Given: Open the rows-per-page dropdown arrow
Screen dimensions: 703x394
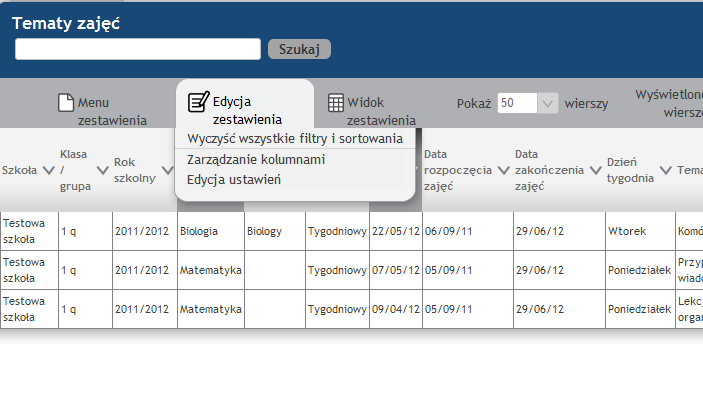Looking at the screenshot, I should (x=547, y=103).
